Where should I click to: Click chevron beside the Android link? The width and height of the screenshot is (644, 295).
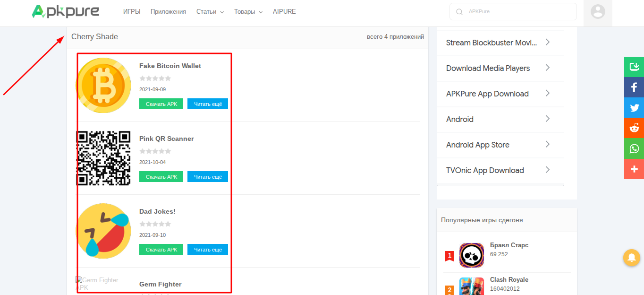548,119
